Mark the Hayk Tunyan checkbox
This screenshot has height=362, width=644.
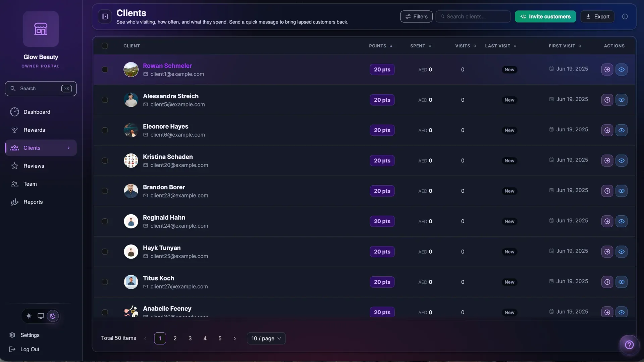pyautogui.click(x=105, y=252)
